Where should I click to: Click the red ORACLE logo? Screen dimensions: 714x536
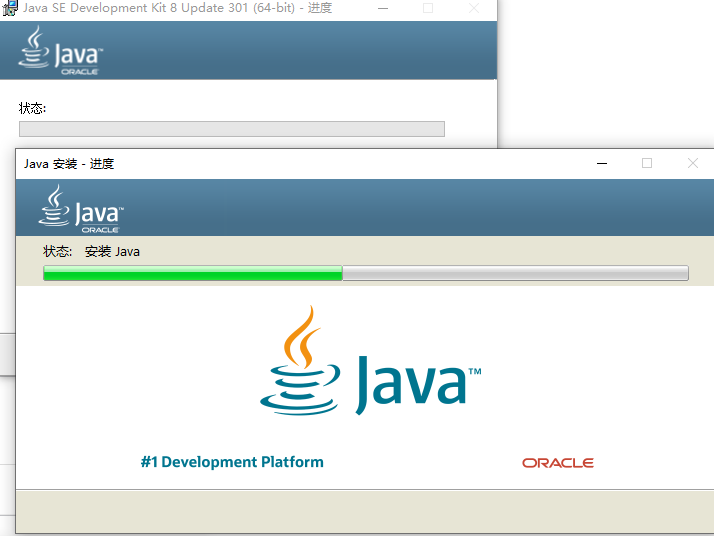point(558,463)
